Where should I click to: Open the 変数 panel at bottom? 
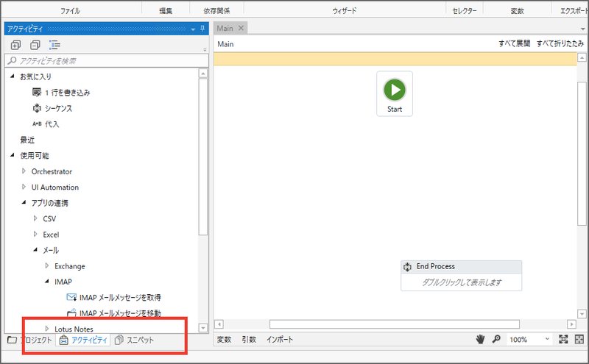[224, 340]
